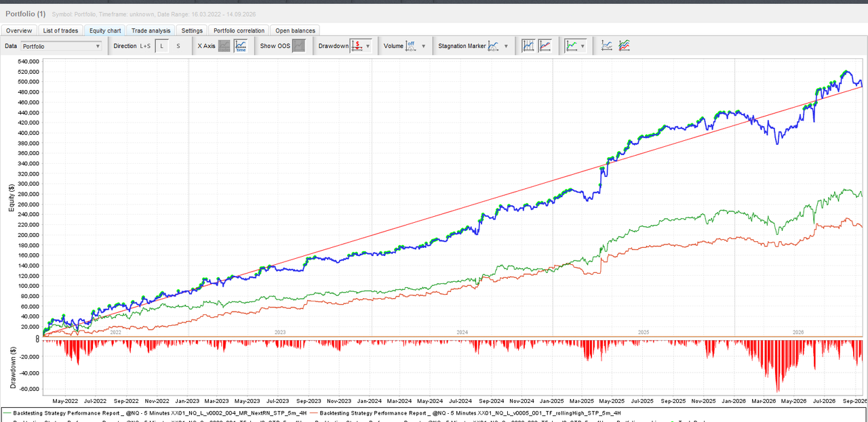The width and height of the screenshot is (868, 422).
Task: Switch X Axis to time mode
Action: pyautogui.click(x=241, y=46)
